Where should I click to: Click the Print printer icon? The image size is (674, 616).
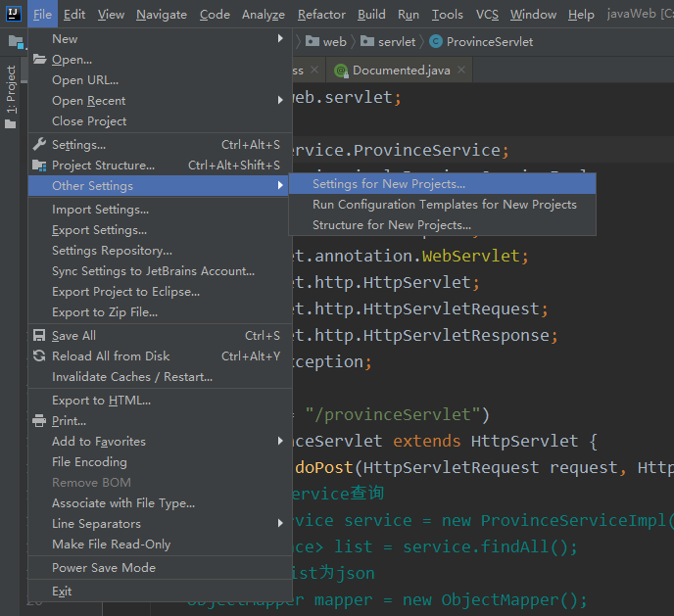click(x=40, y=421)
